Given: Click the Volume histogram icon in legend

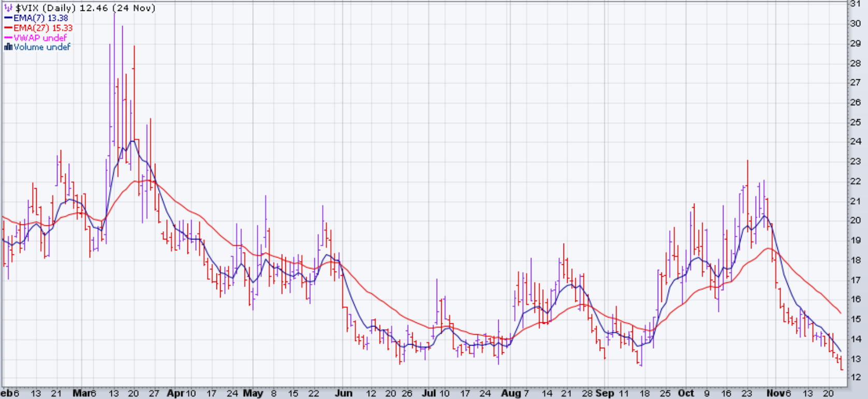Looking at the screenshot, I should [8, 47].
